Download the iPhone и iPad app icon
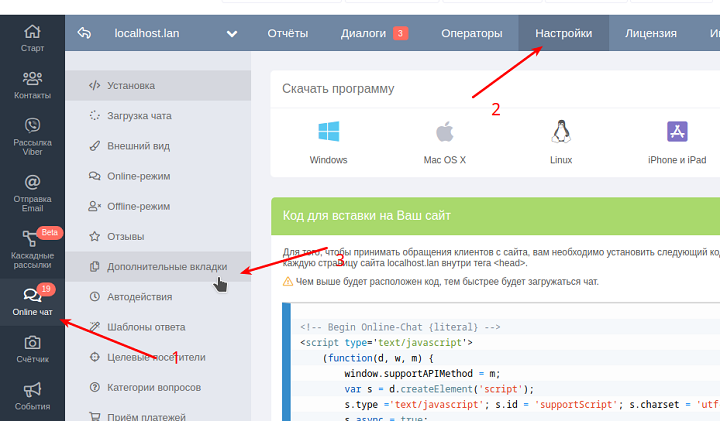Image resolution: width=720 pixels, height=421 pixels. click(x=677, y=131)
